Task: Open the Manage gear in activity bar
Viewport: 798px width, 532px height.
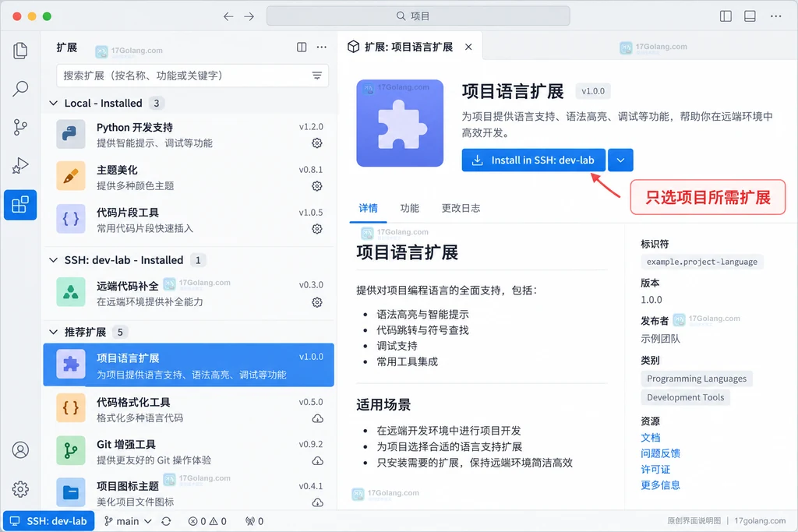Action: [x=20, y=488]
